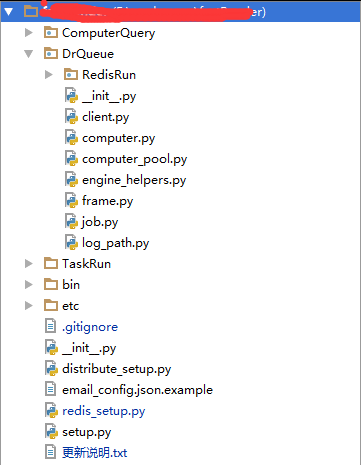This screenshot has width=361, height=465.
Task: Select the .gitignore file name
Action: [90, 327]
